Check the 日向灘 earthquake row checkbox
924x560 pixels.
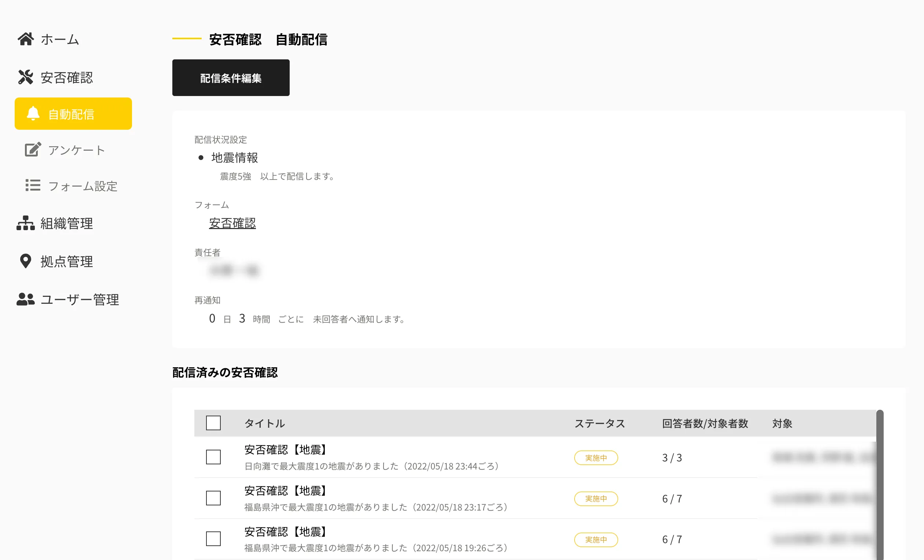213,457
